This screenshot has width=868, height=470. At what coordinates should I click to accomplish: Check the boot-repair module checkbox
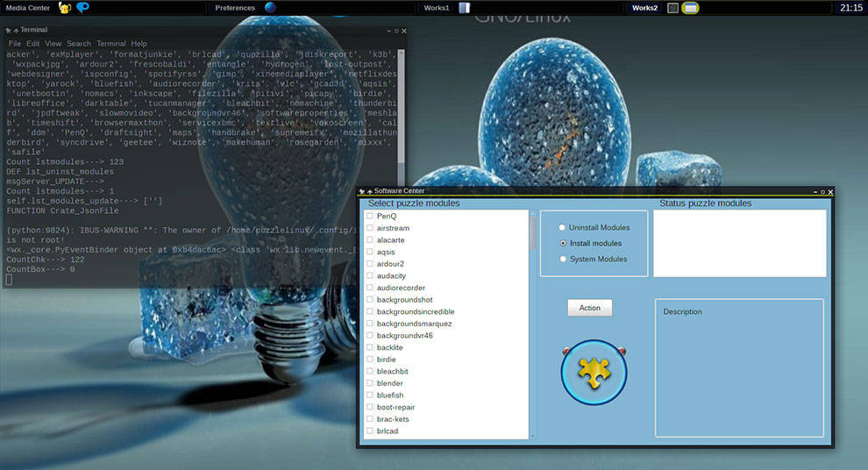coord(370,407)
